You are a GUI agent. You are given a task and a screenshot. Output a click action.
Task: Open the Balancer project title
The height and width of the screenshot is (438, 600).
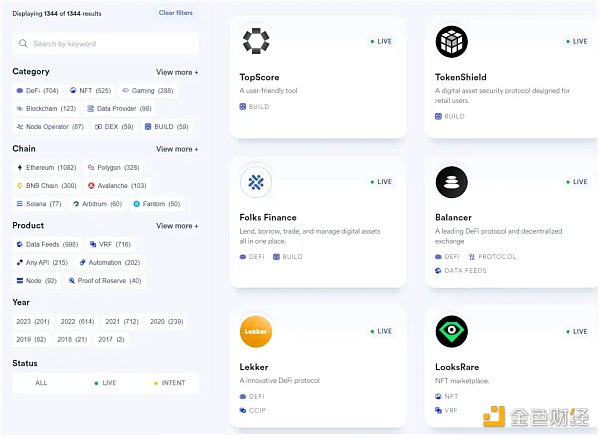coord(453,218)
